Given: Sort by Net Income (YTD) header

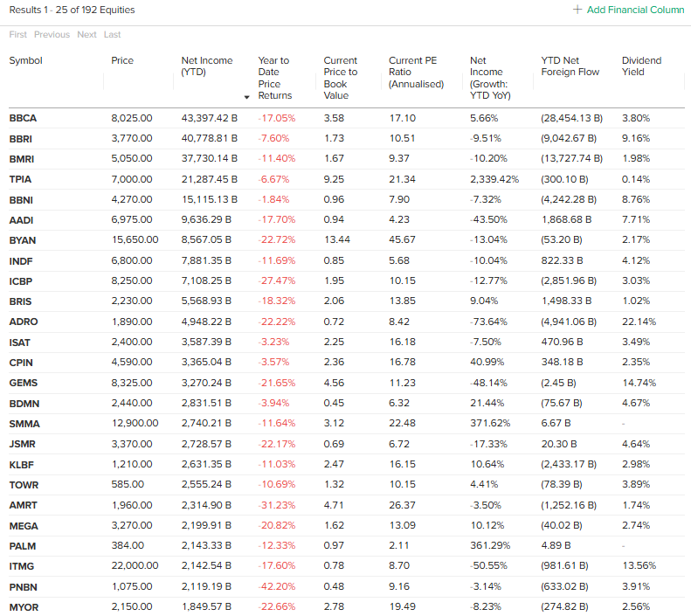Looking at the screenshot, I should (207, 66).
